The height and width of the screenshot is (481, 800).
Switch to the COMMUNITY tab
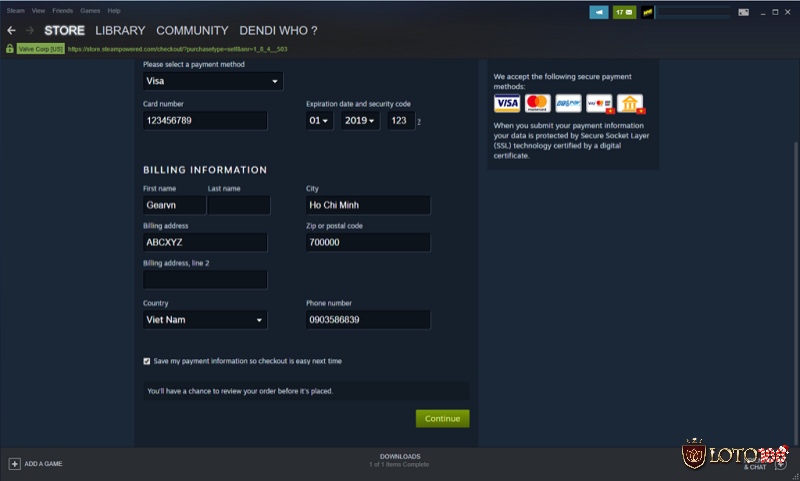(192, 31)
